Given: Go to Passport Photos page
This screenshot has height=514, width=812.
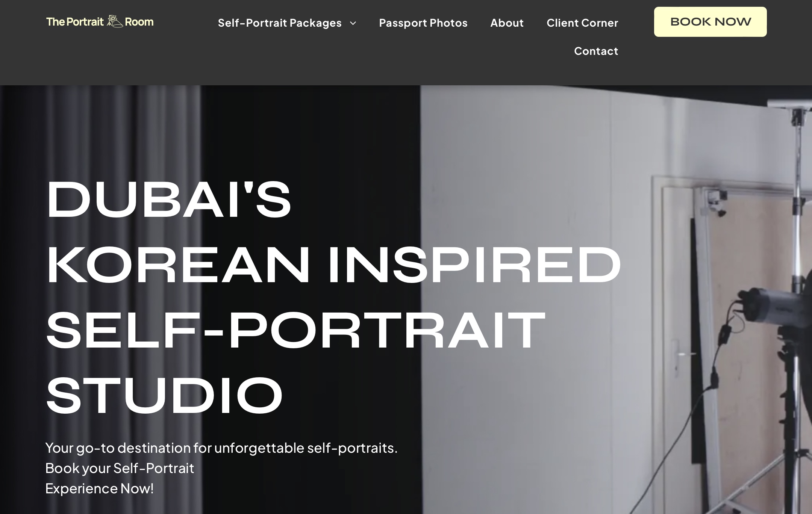Looking at the screenshot, I should point(423,23).
